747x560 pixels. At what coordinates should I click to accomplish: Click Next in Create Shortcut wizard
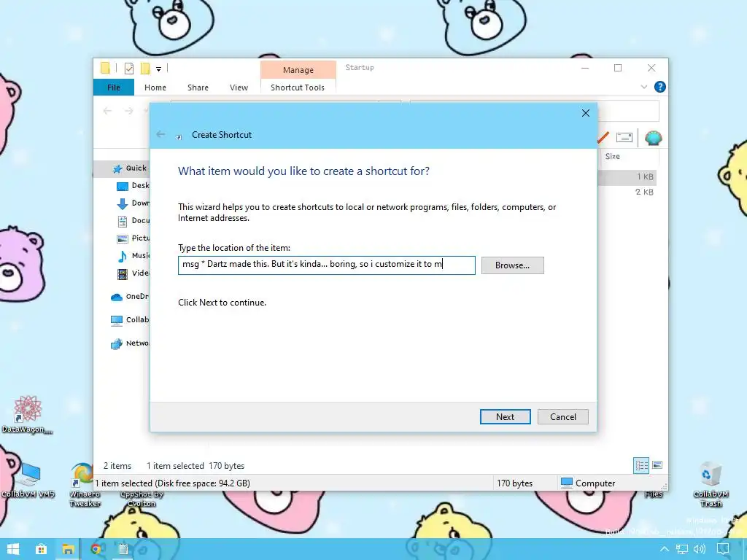(505, 416)
